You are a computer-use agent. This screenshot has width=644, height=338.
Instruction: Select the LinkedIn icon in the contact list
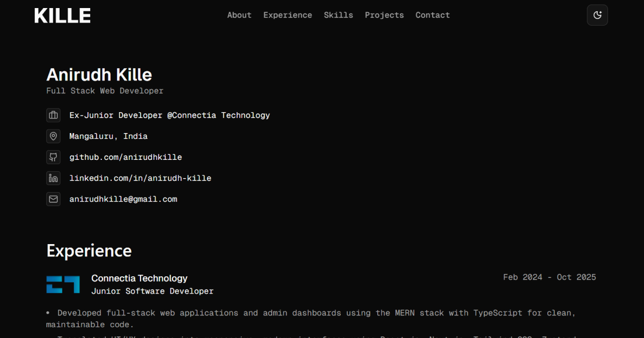pos(53,178)
